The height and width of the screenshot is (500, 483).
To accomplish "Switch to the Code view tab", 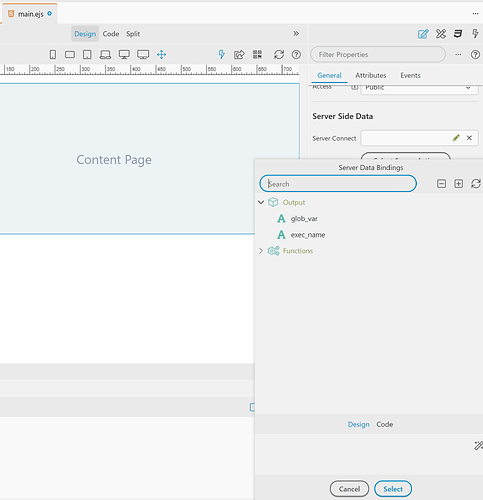I will pyautogui.click(x=111, y=34).
